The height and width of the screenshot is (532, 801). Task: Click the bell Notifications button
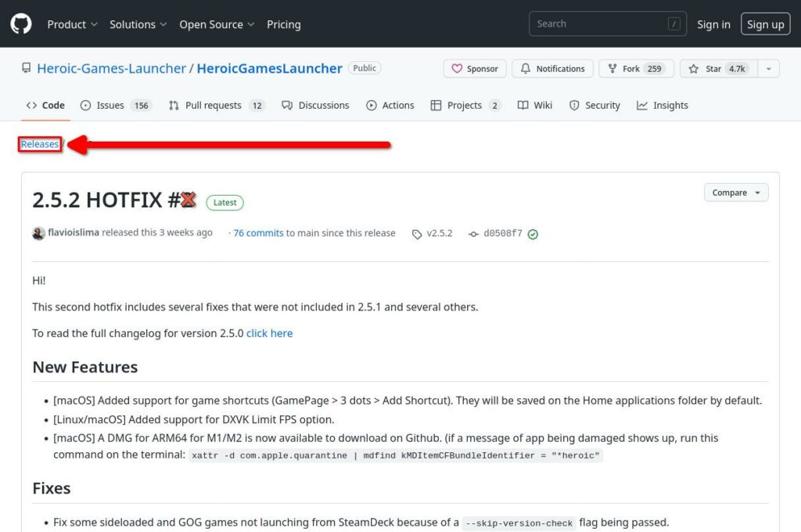(x=552, y=69)
